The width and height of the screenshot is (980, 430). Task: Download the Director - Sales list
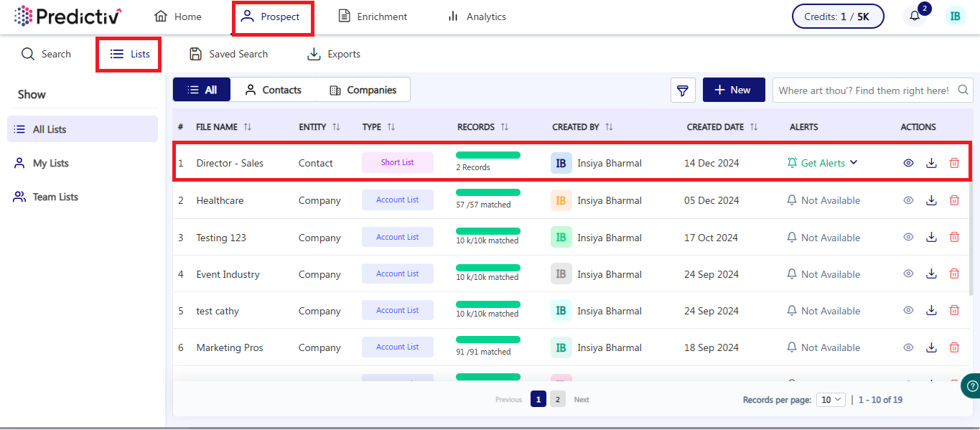931,163
